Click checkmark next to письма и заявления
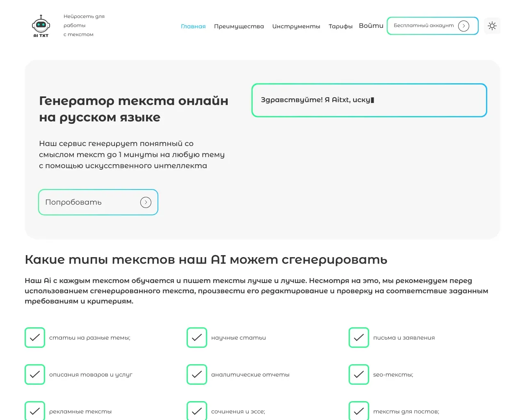Screen dimensions: 525x420 pyautogui.click(x=359, y=338)
